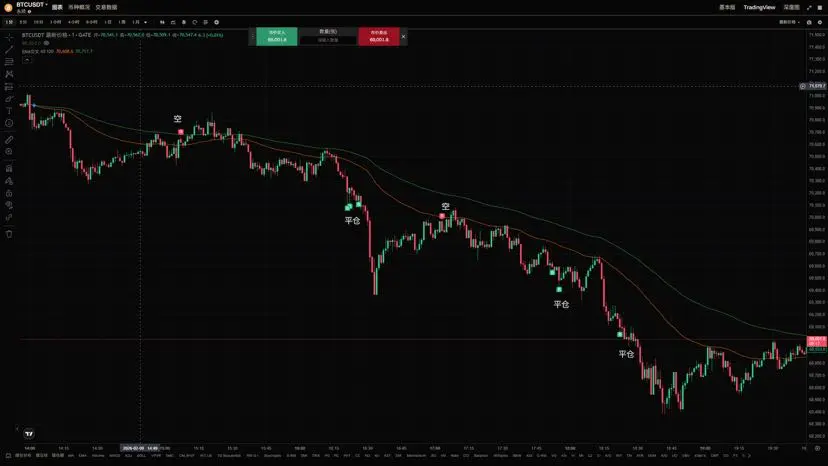This screenshot has width=828, height=466.
Task: Select TradingView chart mode
Action: 759,7
